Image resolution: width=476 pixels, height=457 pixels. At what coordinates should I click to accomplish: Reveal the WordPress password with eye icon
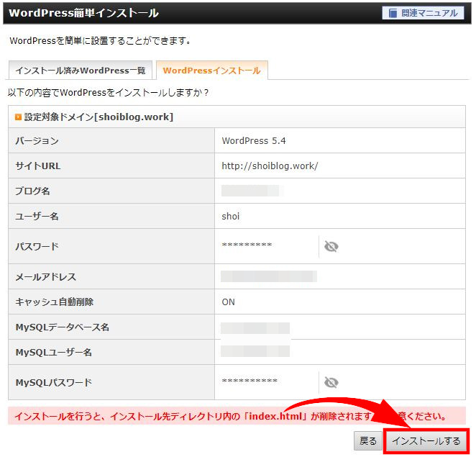pos(331,246)
